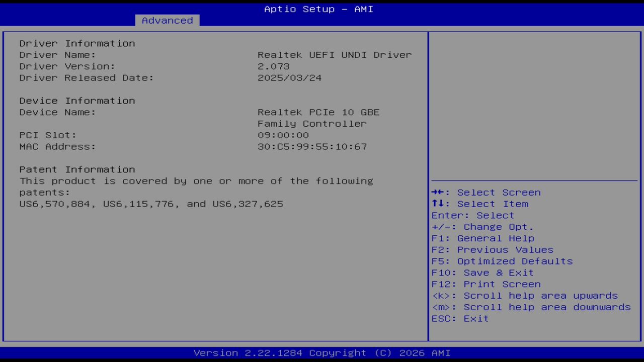Click the Aptio Setup - AMI title
This screenshot has height=362, width=644.
pyautogui.click(x=319, y=9)
